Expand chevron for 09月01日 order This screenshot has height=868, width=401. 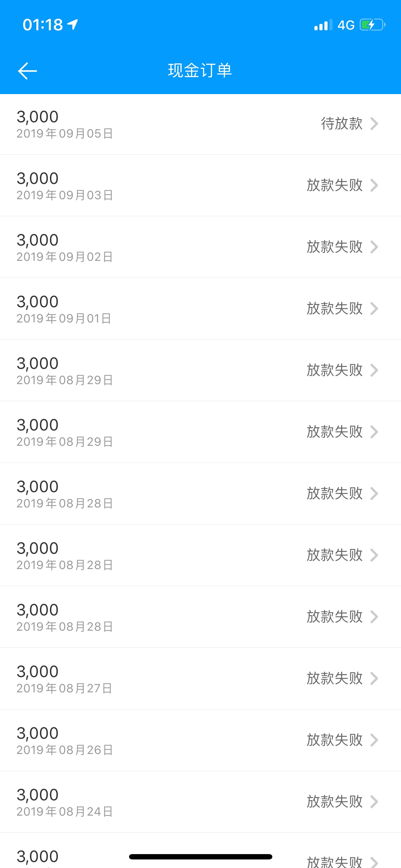[x=374, y=309]
